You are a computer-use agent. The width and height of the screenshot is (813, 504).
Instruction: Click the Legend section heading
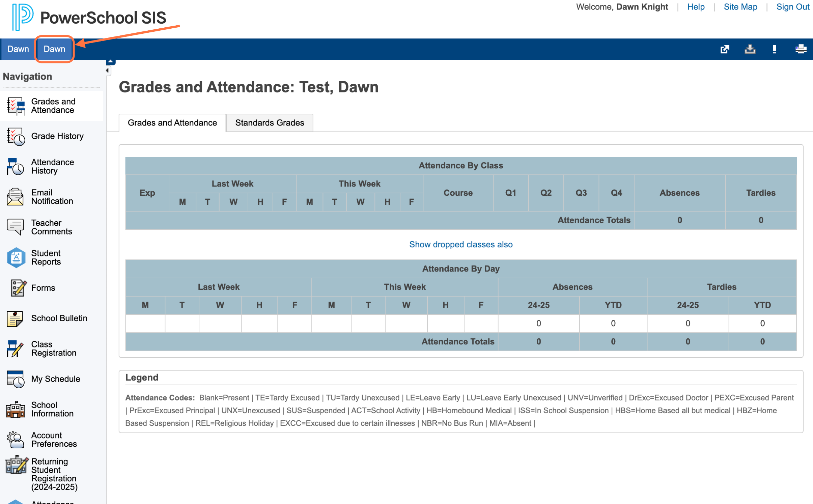[x=142, y=377]
